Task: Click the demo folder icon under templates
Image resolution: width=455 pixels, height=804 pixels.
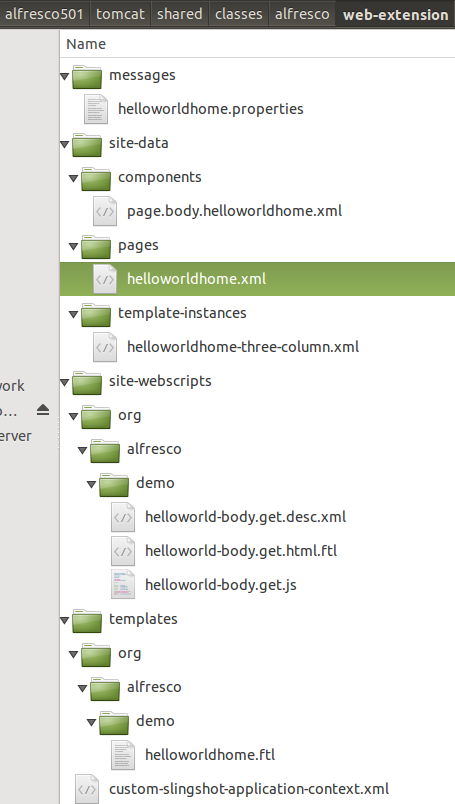Action: (x=114, y=721)
